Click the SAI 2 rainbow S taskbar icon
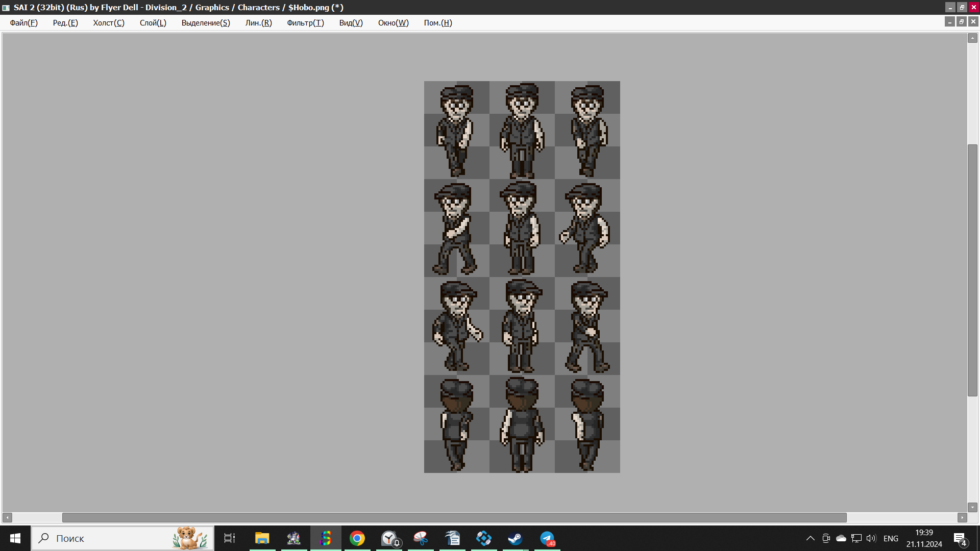This screenshot has width=980, height=551. (326, 538)
